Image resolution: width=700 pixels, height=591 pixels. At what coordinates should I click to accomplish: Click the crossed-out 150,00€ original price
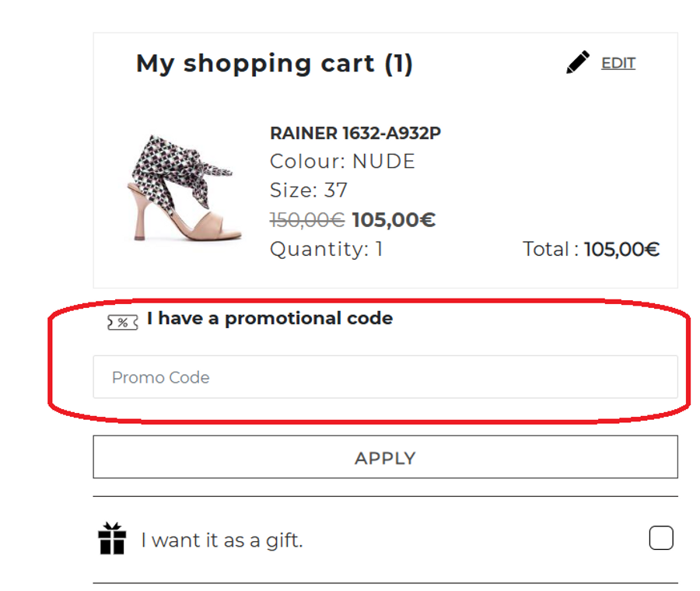coord(307,220)
